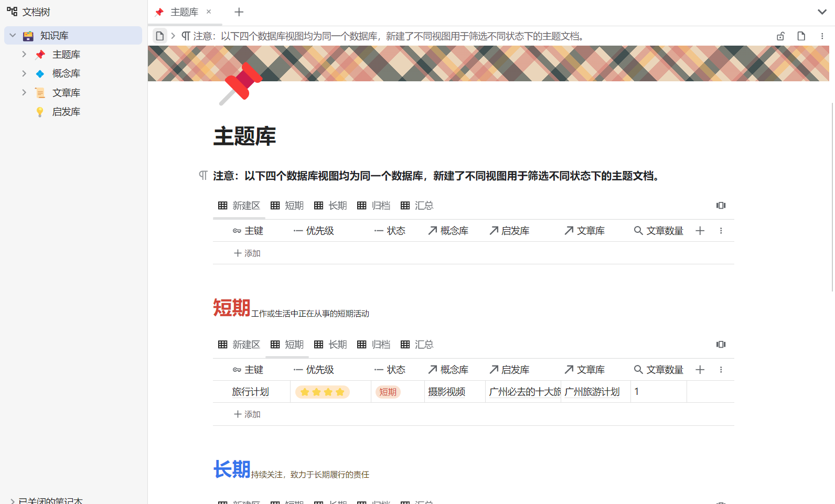Collapse the 知识库 notebook
Image resolution: width=835 pixels, height=504 pixels.
[x=13, y=36]
